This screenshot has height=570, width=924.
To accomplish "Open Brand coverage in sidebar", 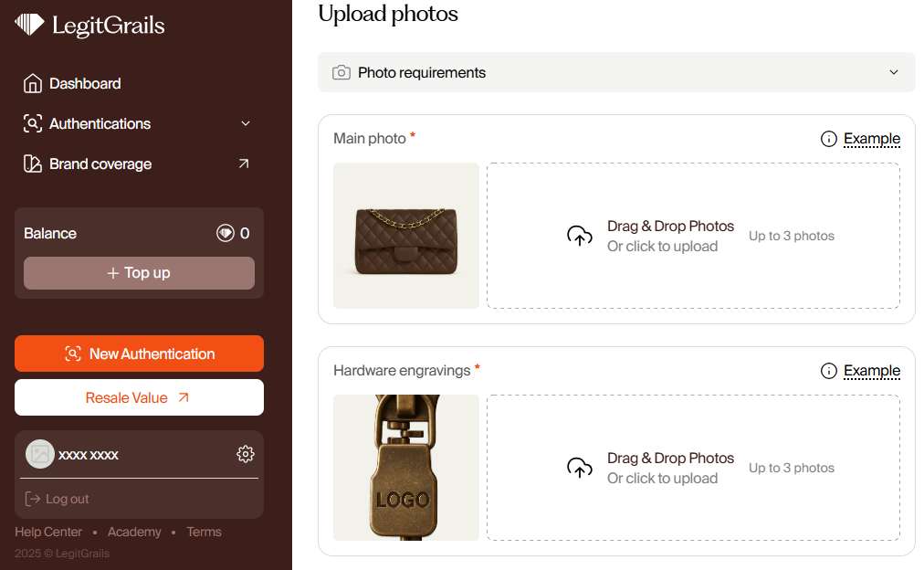I will point(100,164).
